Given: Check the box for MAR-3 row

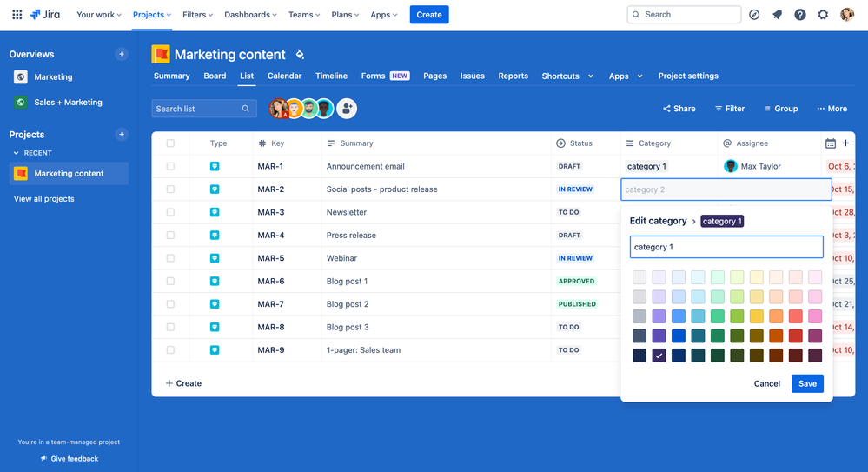Looking at the screenshot, I should tap(170, 212).
